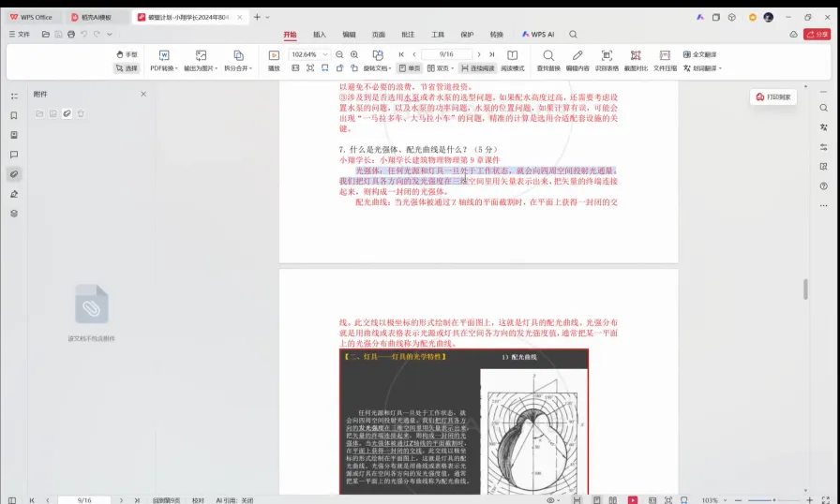Open the 保护 ribbon tab

467,35
